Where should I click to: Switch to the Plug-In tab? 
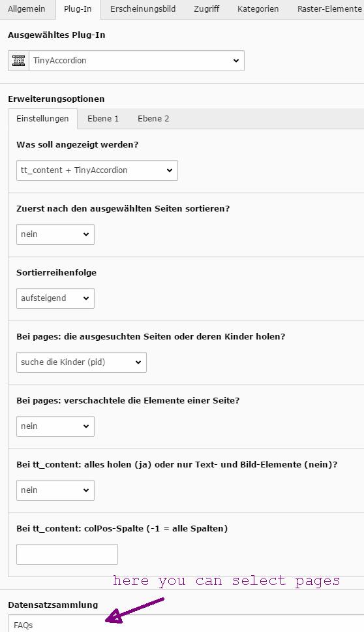(78, 9)
